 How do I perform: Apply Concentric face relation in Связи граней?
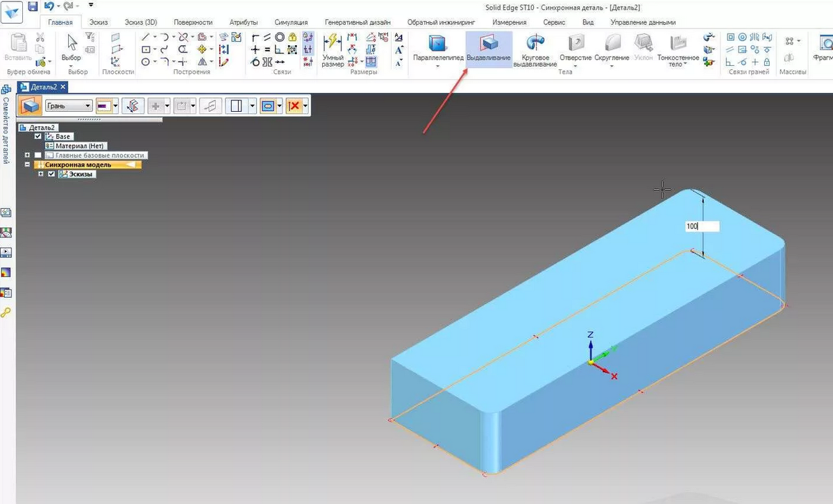pos(742,37)
